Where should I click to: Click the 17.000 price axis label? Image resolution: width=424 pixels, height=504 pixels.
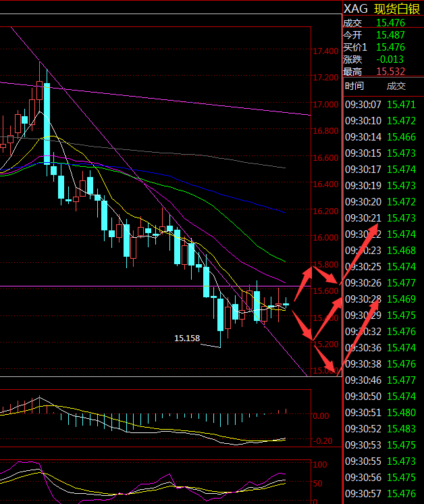click(325, 105)
